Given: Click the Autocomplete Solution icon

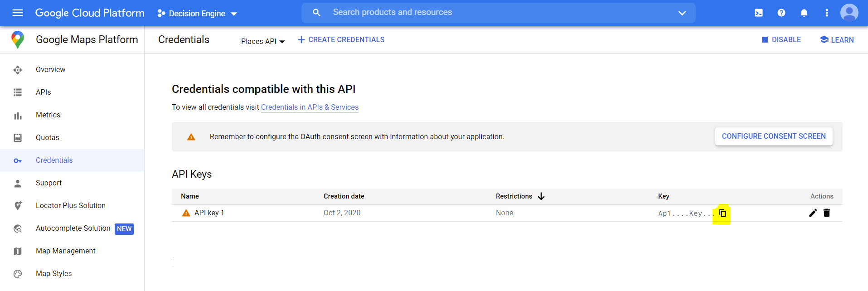Looking at the screenshot, I should point(18,229).
